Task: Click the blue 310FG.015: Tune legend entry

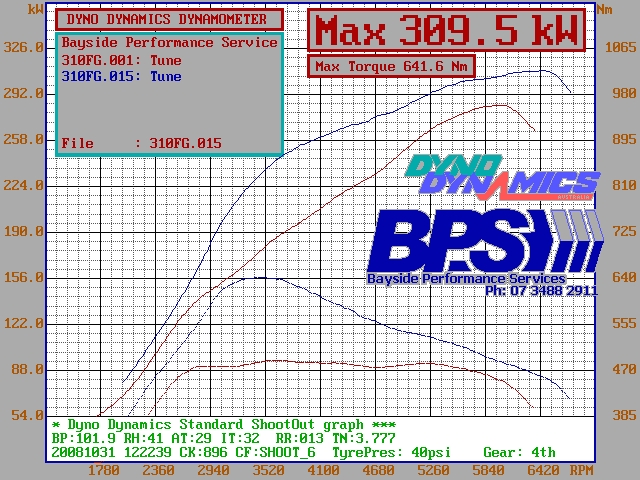Action: click(x=121, y=76)
